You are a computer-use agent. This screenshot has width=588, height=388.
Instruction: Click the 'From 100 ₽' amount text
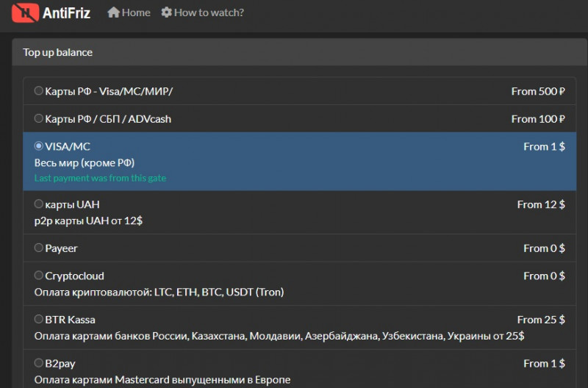538,119
